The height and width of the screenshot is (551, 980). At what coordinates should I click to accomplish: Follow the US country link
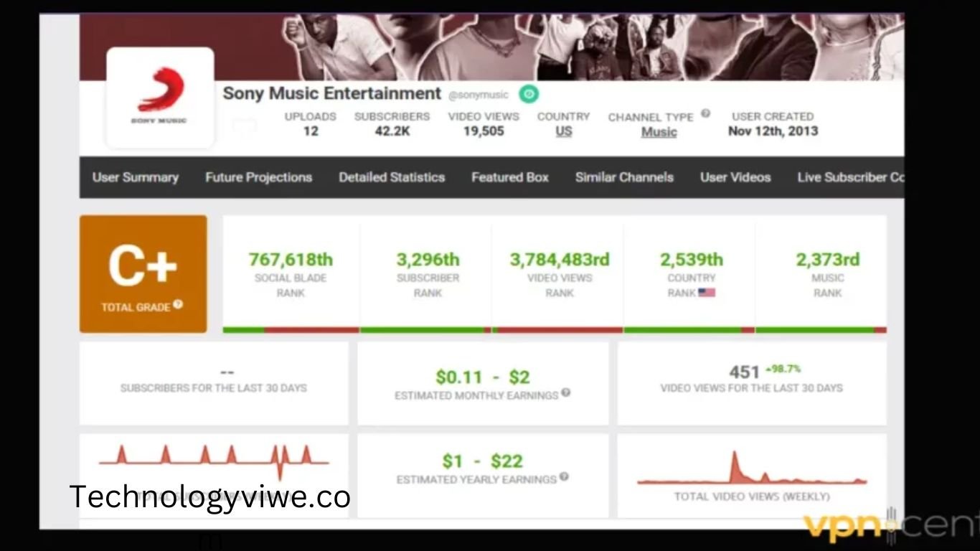point(564,131)
